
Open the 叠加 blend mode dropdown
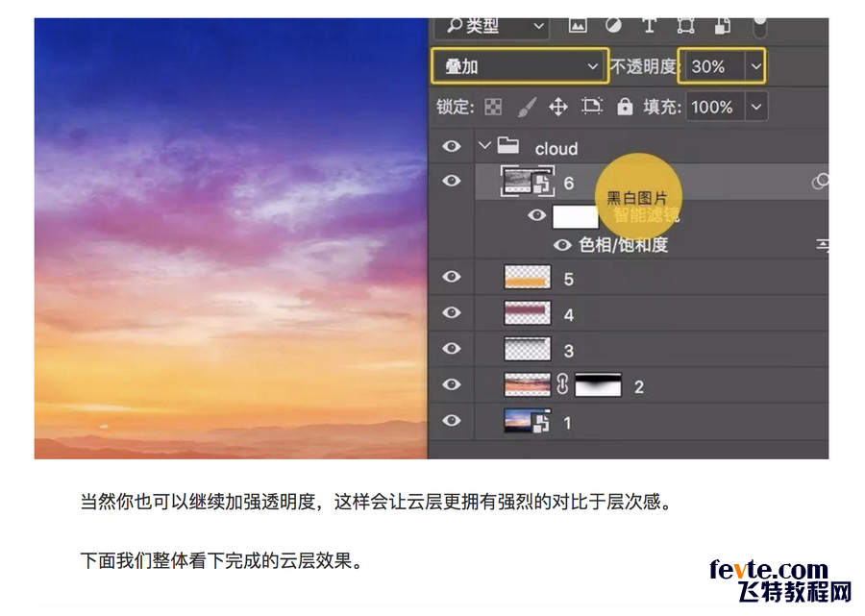click(519, 66)
